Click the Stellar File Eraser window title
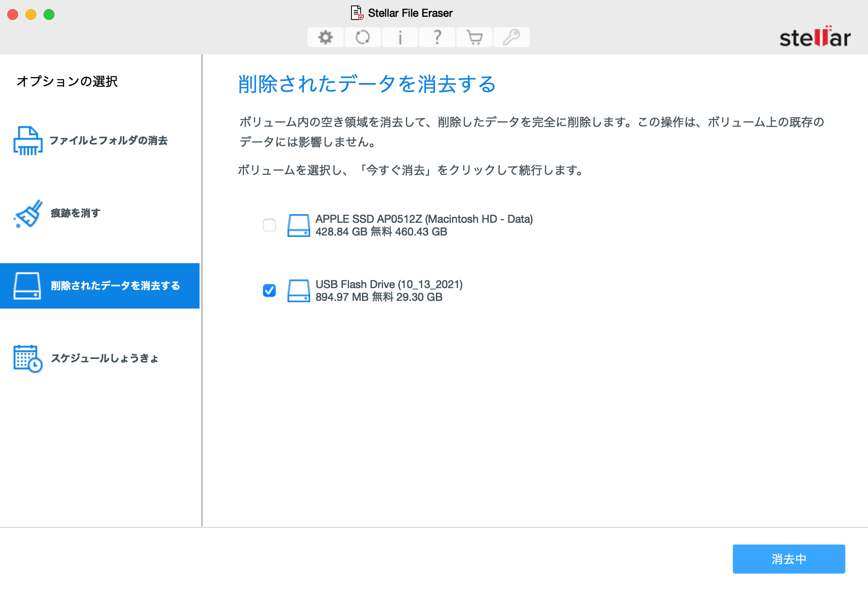 coord(410,13)
